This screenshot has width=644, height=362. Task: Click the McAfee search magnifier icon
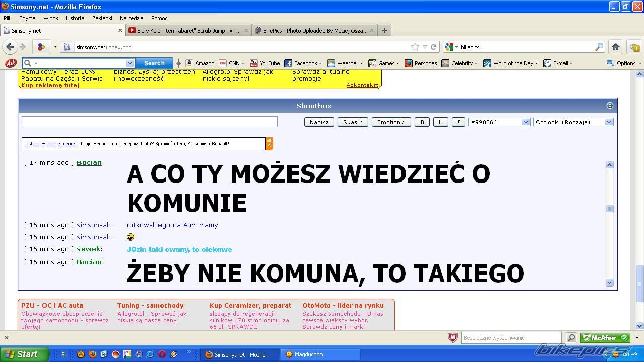[571, 338]
